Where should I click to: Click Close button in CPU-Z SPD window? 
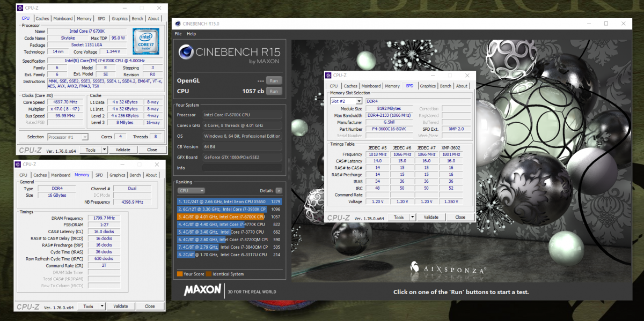tap(460, 217)
